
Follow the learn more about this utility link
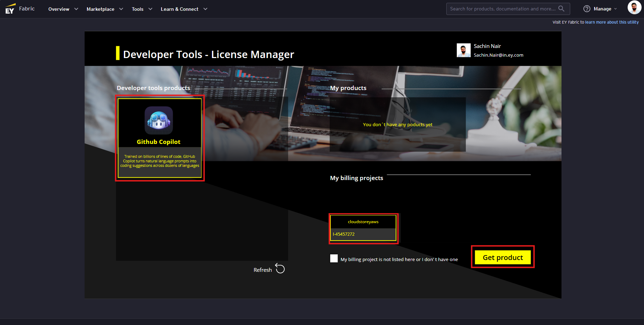pos(612,22)
